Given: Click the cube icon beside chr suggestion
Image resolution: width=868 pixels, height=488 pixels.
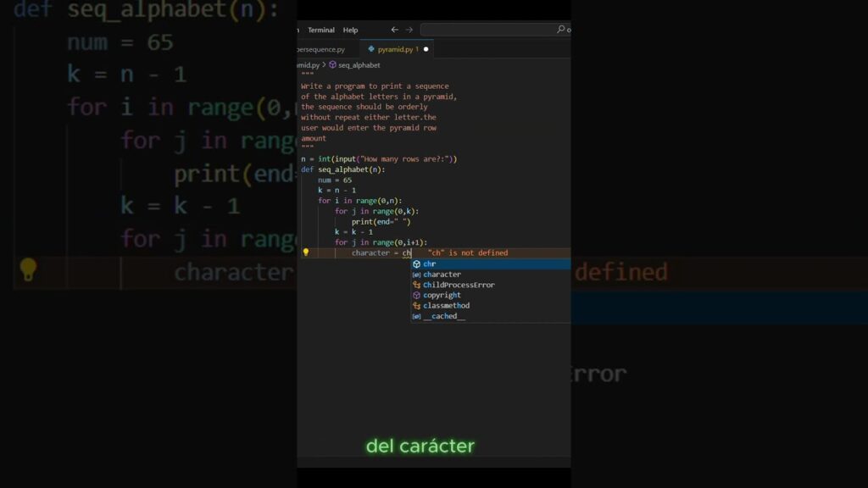Looking at the screenshot, I should coord(416,264).
